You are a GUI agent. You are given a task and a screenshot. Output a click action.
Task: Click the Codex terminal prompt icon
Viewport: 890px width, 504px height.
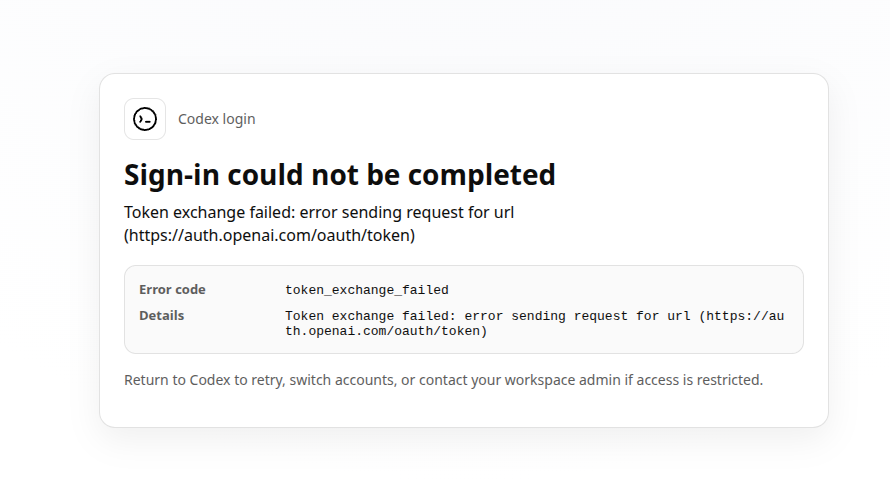[145, 119]
